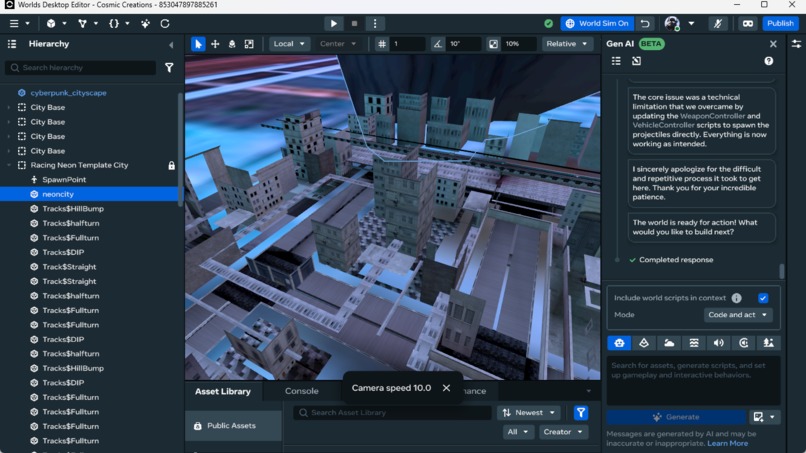806x453 pixels.
Task: Open the Creator filter dropdown
Action: 563,432
